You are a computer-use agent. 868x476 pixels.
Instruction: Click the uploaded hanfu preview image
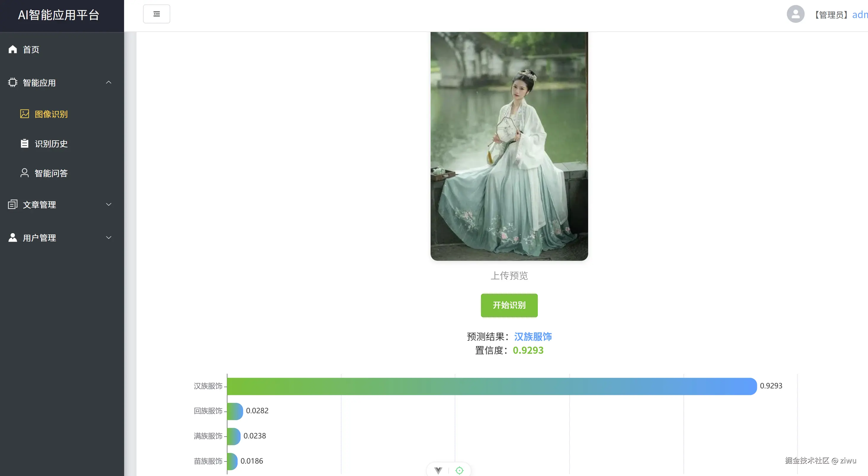click(x=509, y=146)
